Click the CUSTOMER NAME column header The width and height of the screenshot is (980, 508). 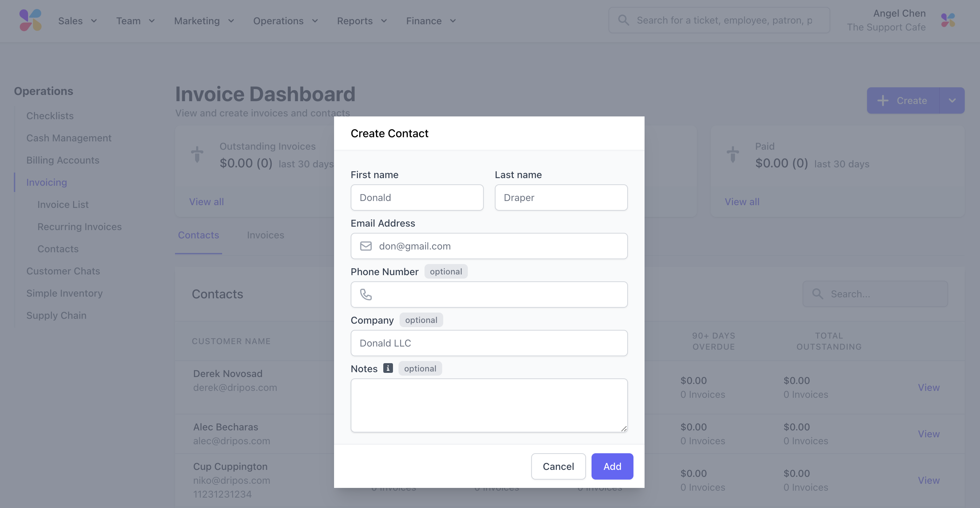[x=231, y=341]
